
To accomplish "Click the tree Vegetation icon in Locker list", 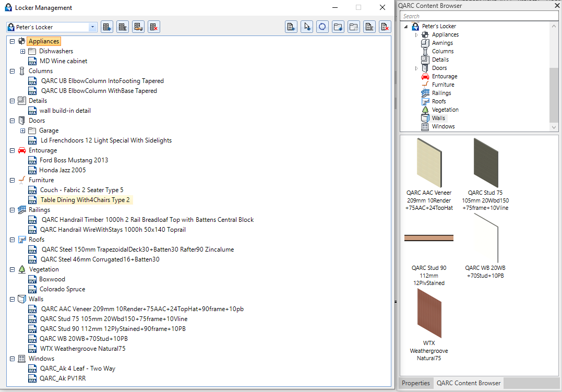I will (21, 269).
